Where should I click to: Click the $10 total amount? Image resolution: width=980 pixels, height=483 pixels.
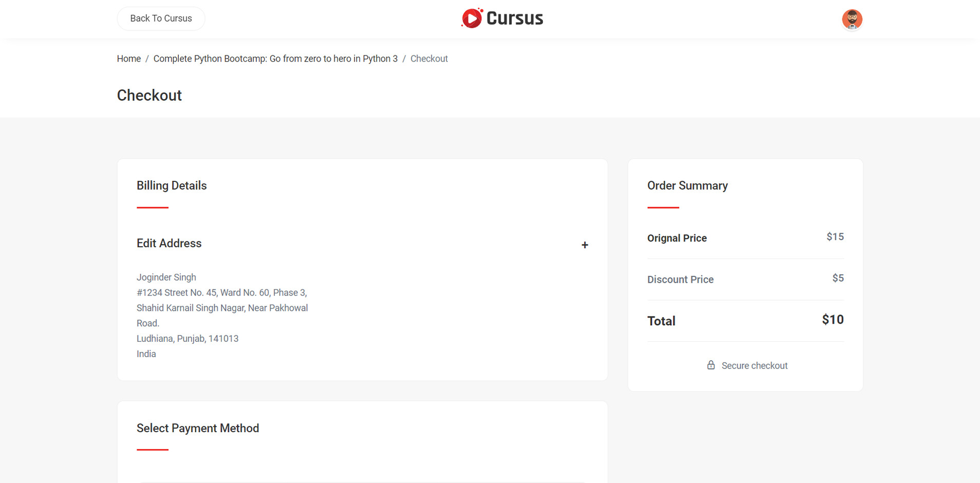click(x=833, y=320)
